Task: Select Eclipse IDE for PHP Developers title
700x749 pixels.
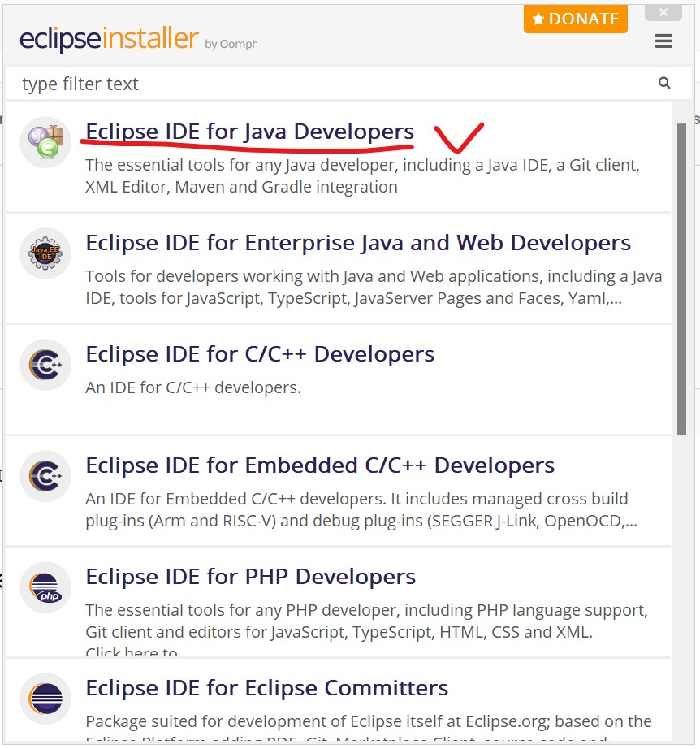Action: point(251,577)
